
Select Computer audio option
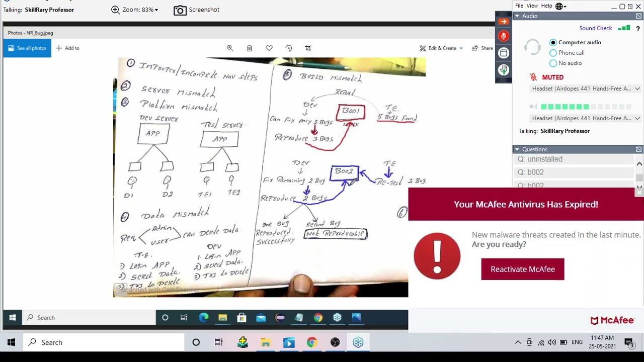(x=576, y=42)
